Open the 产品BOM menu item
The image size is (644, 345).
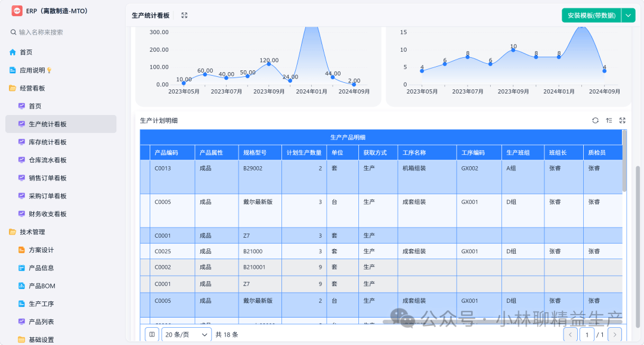61,286
